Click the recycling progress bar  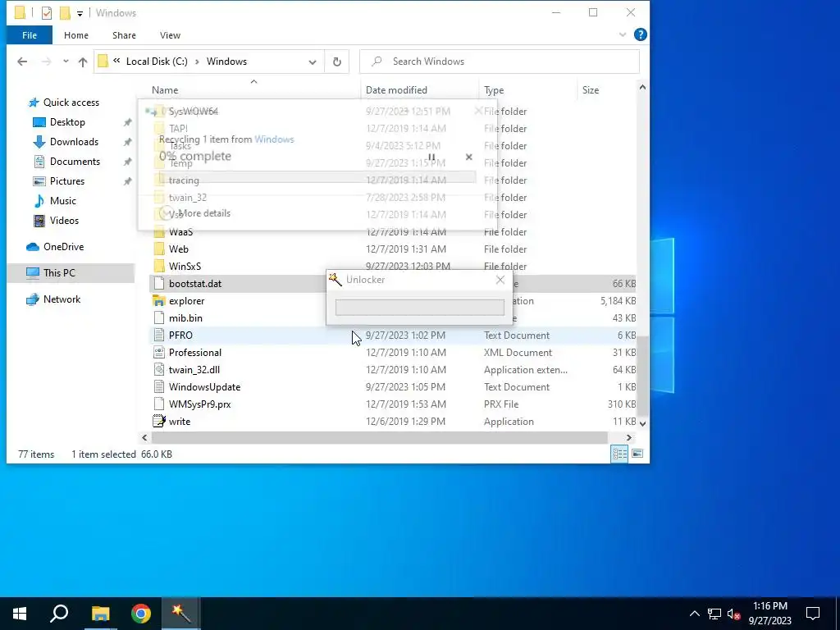click(x=317, y=176)
